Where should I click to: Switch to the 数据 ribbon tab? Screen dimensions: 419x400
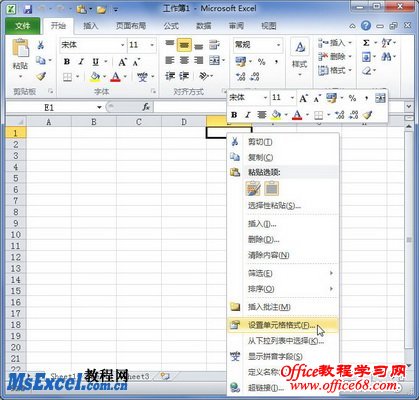point(203,26)
